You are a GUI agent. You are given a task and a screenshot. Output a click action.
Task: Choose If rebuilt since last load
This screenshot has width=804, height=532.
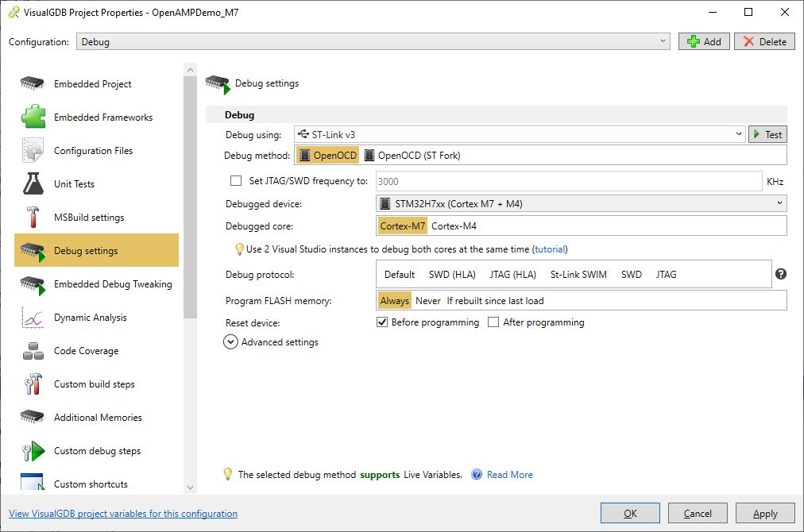tap(495, 301)
